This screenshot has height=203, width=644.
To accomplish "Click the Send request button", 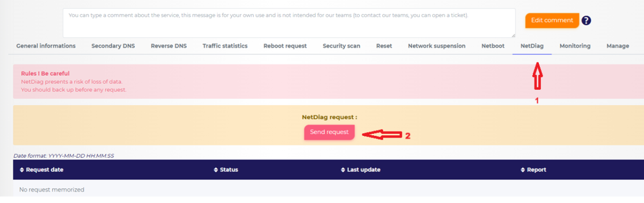I will (330, 132).
